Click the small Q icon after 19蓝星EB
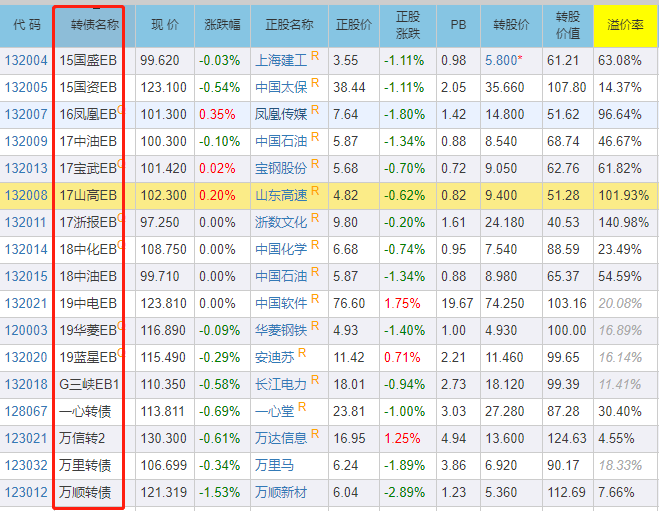659x511 pixels. point(121,353)
